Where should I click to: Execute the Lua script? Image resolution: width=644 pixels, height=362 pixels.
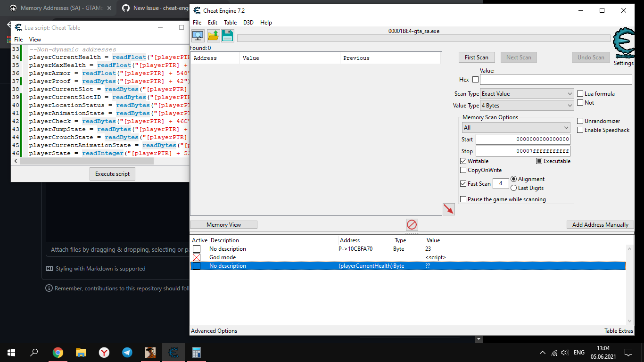pos(112,173)
